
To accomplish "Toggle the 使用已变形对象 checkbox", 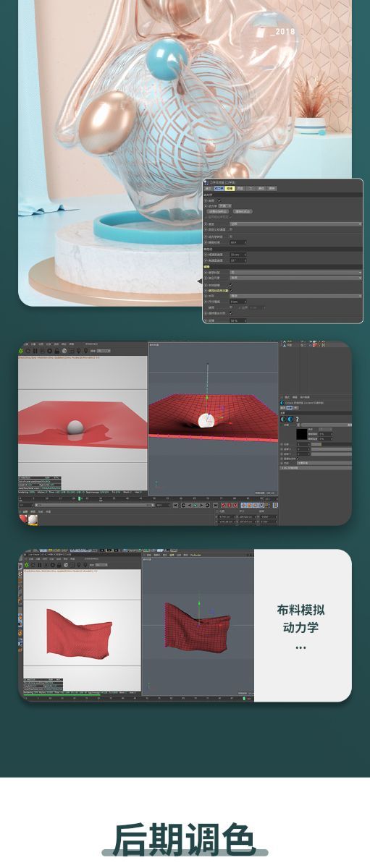I will pos(231,290).
